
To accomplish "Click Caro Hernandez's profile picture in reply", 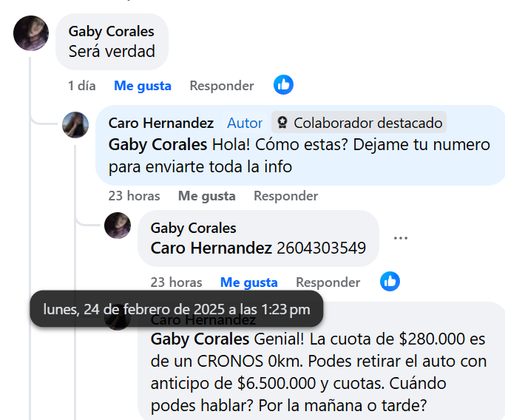I will [x=75, y=125].
